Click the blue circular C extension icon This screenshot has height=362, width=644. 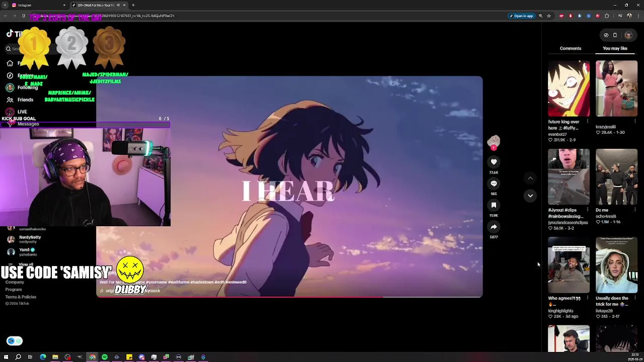[x=589, y=16]
